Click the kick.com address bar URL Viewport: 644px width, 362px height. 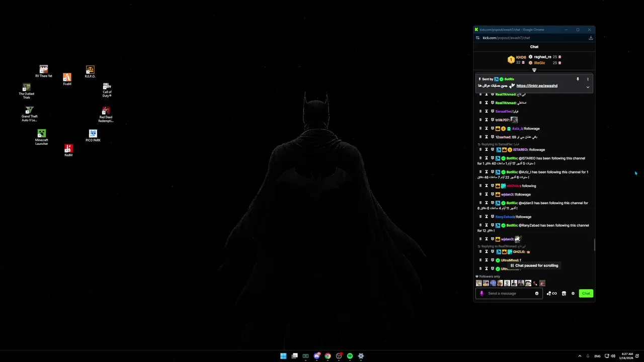point(506,38)
